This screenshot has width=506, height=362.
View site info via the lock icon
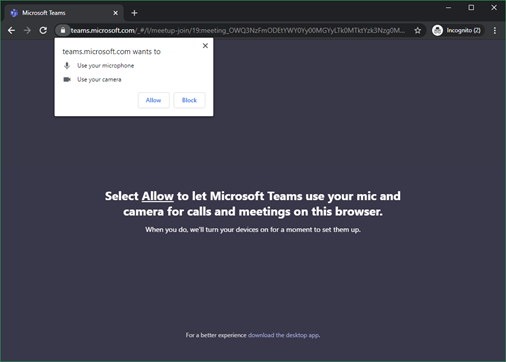(63, 30)
